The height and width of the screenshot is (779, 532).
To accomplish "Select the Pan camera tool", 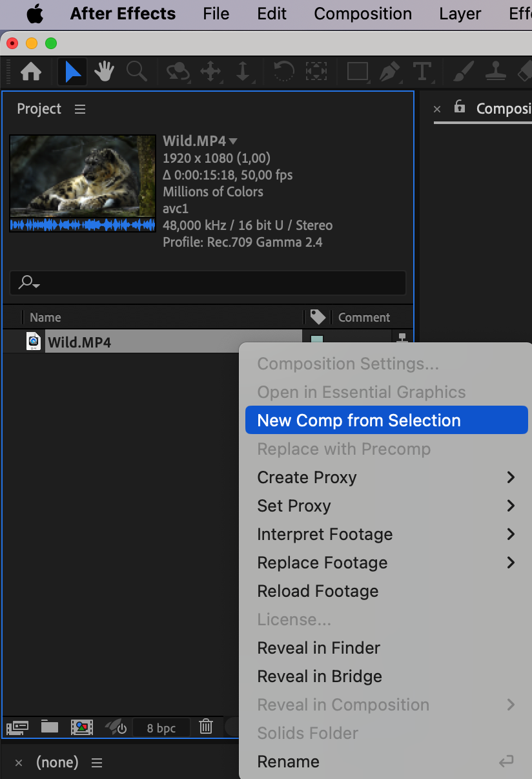I will (211, 72).
